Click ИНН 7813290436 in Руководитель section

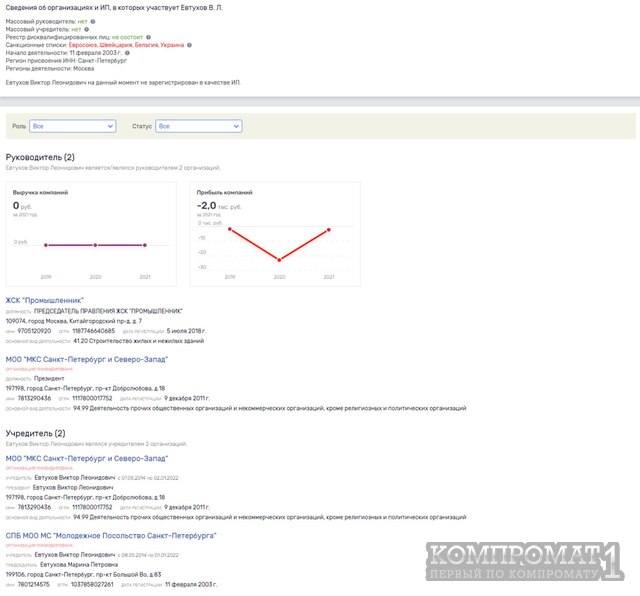tap(34, 398)
